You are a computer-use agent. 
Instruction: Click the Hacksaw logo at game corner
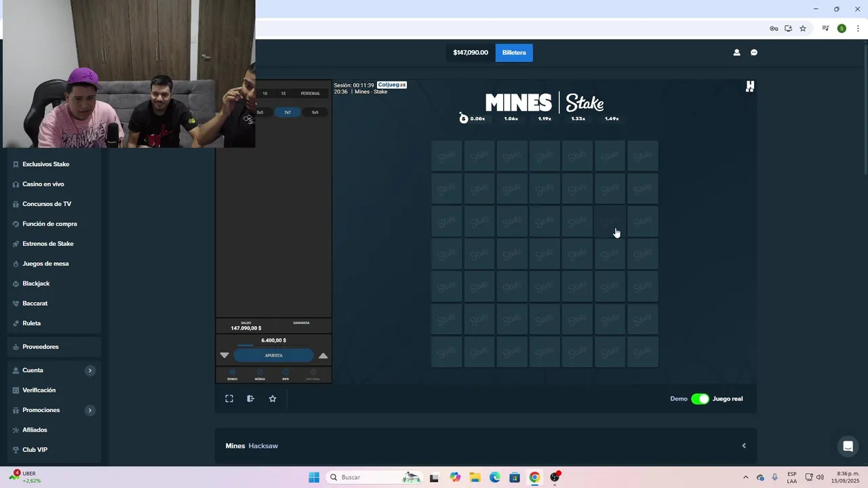tap(749, 86)
